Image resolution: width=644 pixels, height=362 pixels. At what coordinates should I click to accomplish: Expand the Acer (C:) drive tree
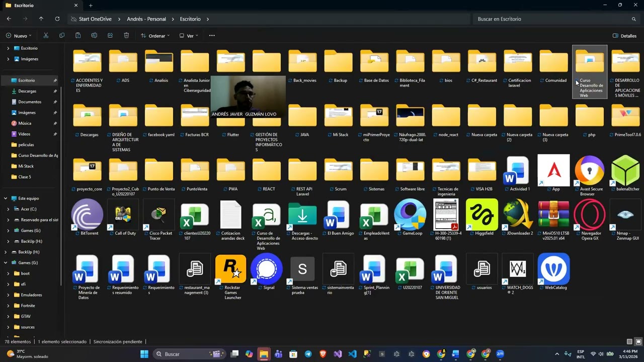pyautogui.click(x=8, y=209)
